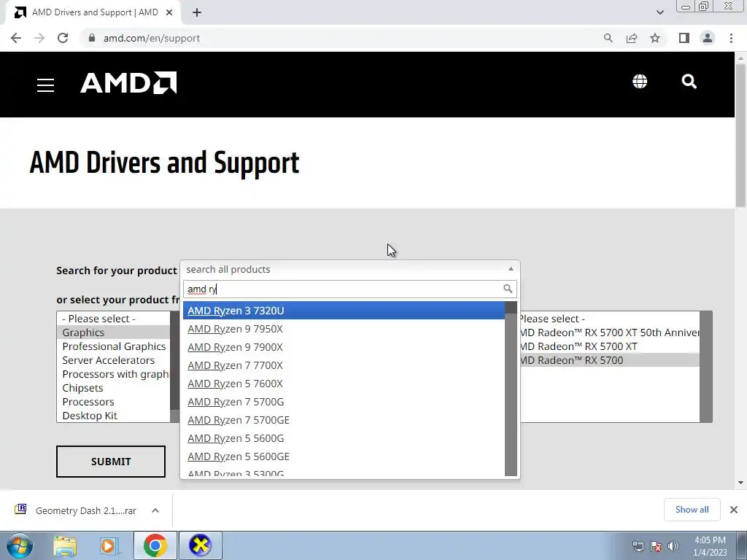The image size is (747, 560).
Task: Open the volume speaker tray icon
Action: [x=673, y=546]
